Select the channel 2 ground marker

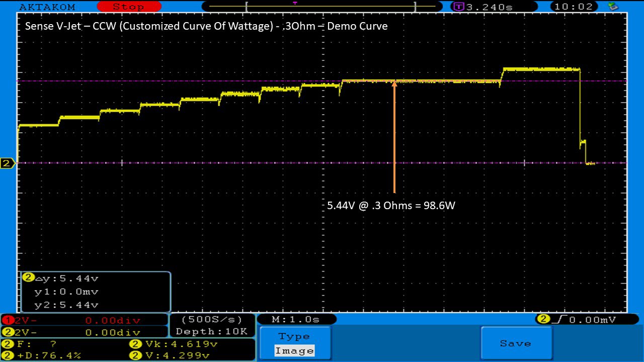[8, 163]
